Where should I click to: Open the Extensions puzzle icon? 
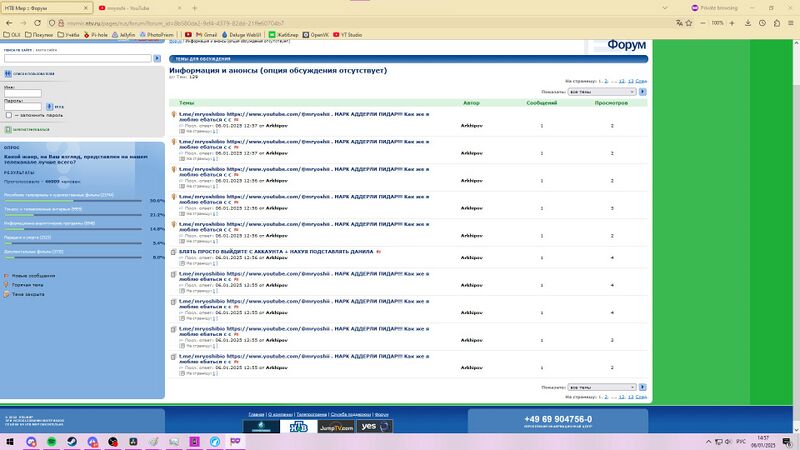click(x=777, y=23)
